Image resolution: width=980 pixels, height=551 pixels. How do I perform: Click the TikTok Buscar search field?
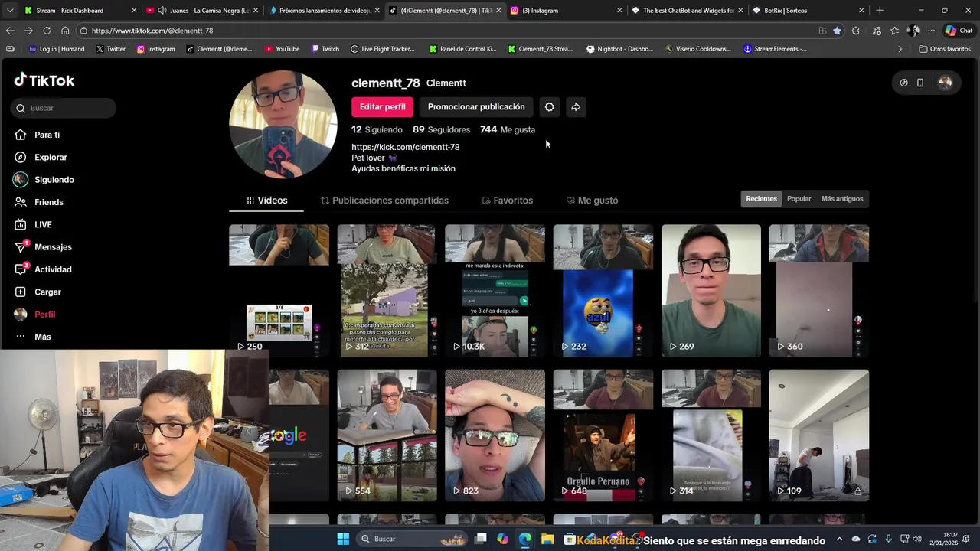point(64,109)
